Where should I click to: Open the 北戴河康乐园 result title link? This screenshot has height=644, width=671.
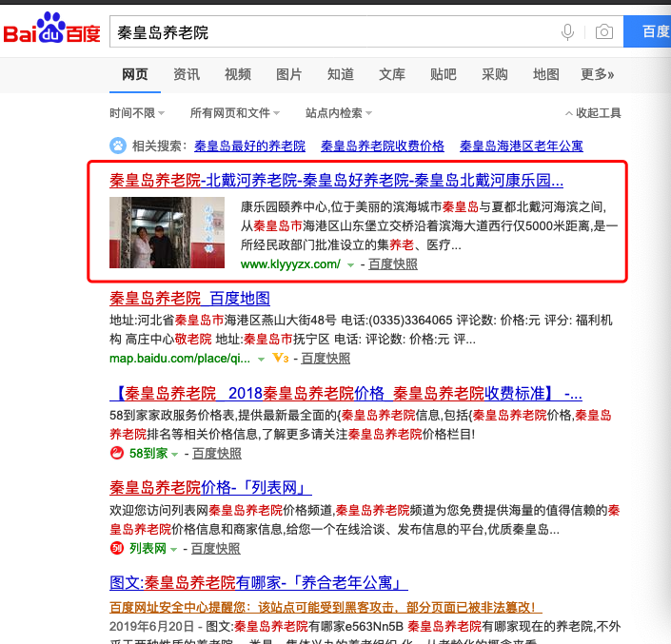tap(336, 181)
